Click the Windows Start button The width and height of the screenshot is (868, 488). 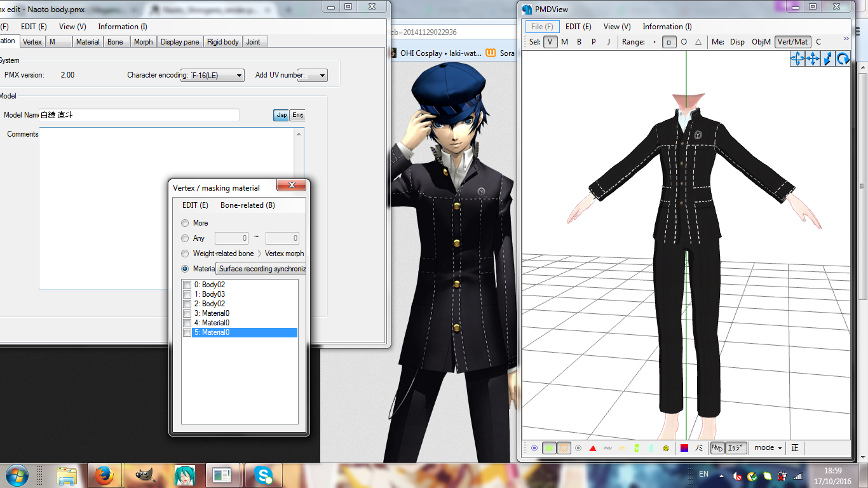tap(16, 475)
